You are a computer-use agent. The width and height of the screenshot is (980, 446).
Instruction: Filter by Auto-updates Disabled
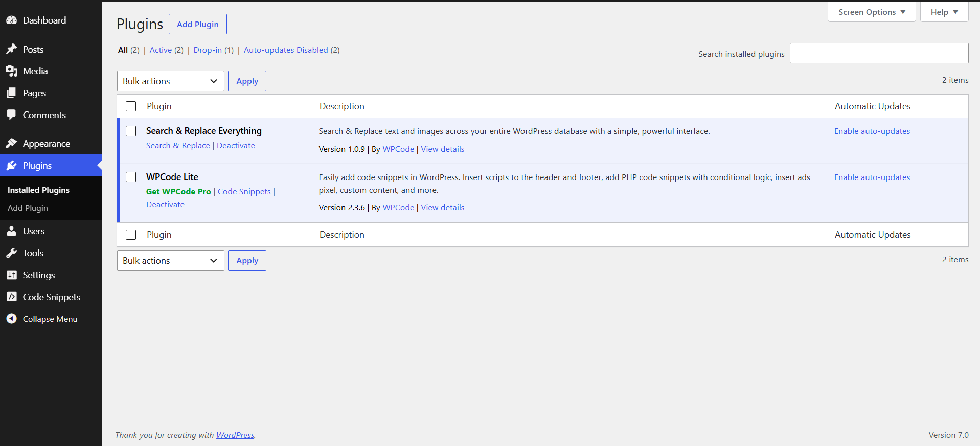[286, 50]
